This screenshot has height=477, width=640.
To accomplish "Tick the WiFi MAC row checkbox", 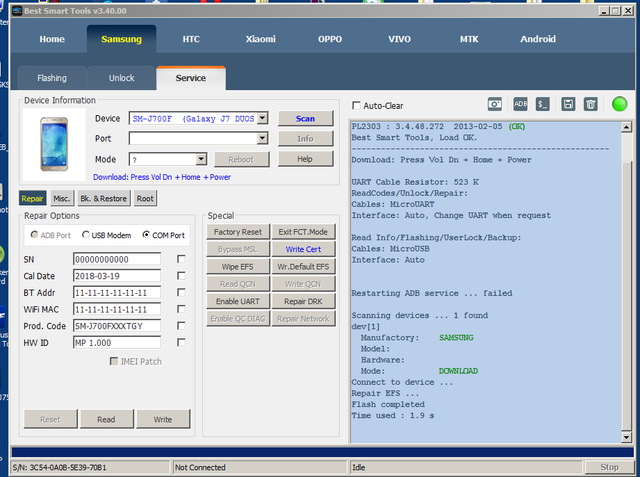I will [x=181, y=309].
